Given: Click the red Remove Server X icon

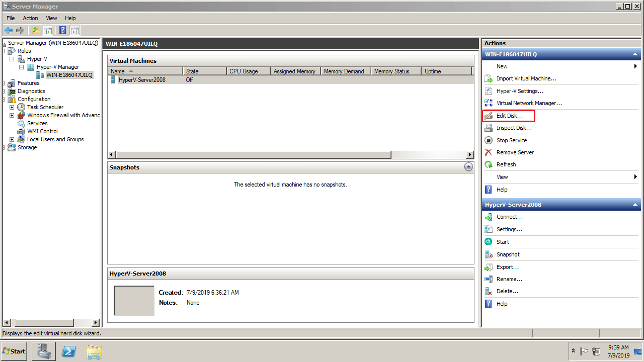Looking at the screenshot, I should (x=488, y=152).
